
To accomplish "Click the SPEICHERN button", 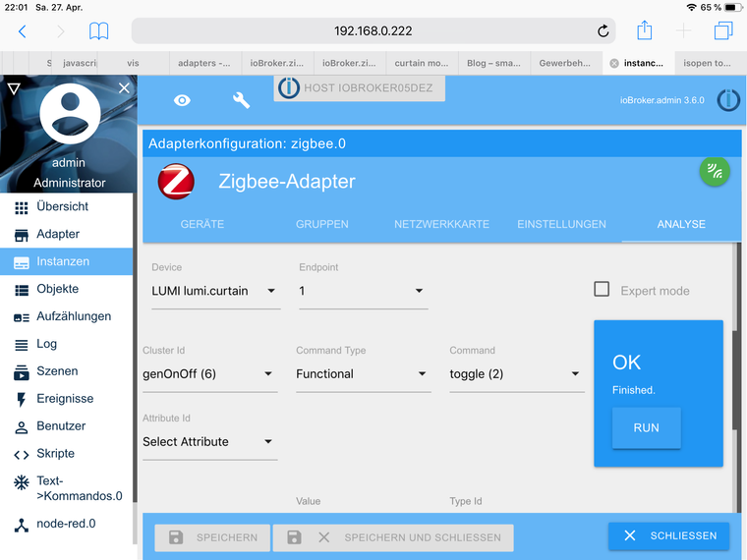I will (212, 537).
